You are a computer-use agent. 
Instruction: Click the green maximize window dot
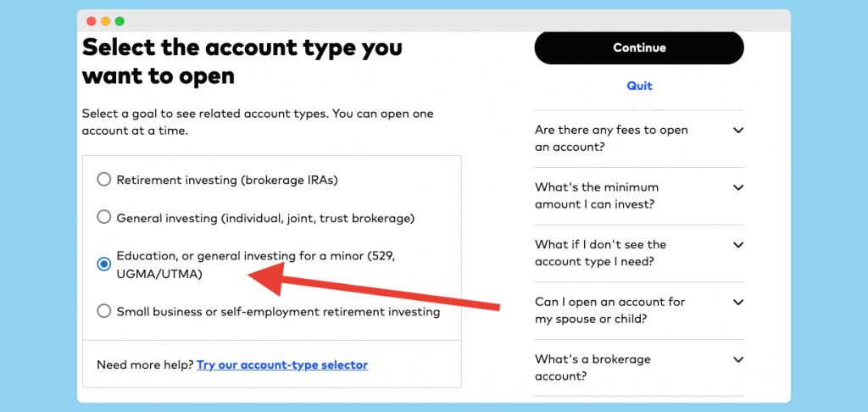120,21
